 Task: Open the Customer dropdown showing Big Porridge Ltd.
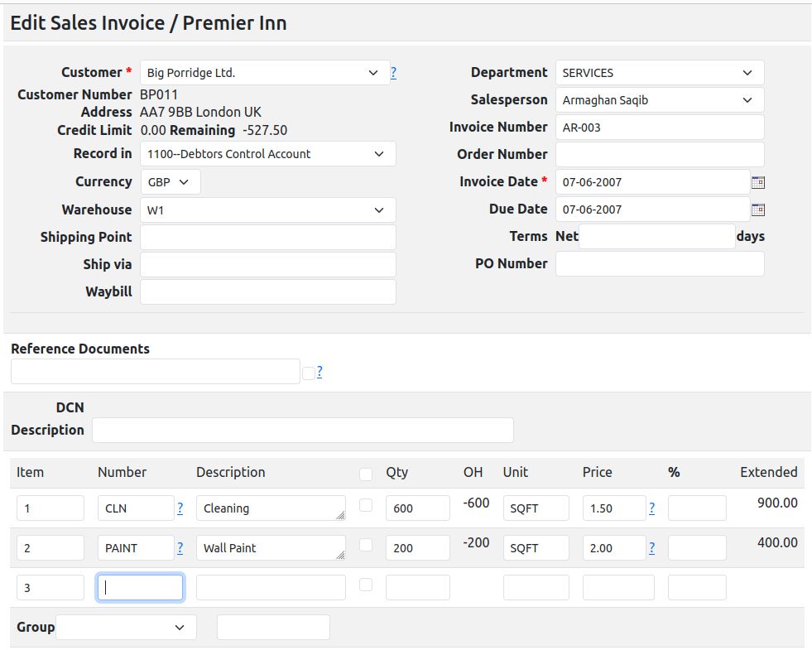coord(265,73)
